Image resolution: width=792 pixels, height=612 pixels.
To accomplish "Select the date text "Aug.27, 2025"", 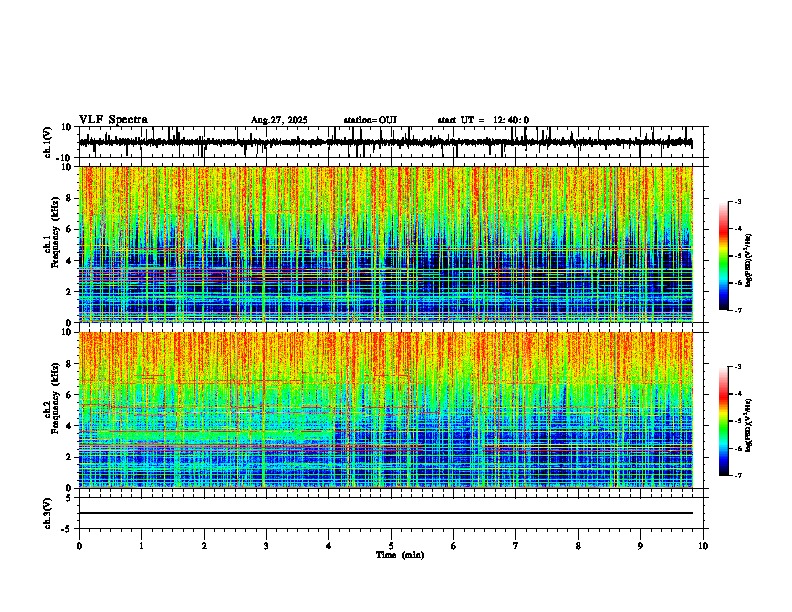I will coord(279,120).
